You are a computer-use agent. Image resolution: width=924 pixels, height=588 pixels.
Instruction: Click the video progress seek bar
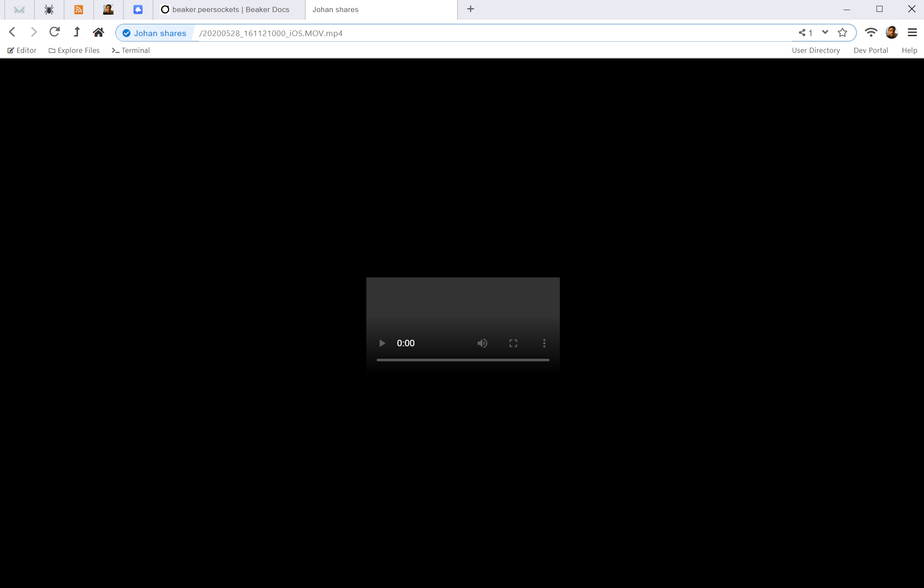(463, 360)
